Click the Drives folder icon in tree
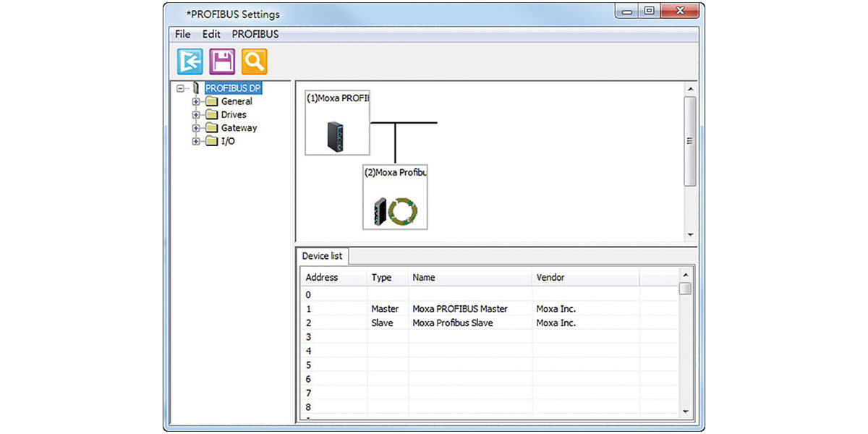The image size is (868, 434). [211, 115]
